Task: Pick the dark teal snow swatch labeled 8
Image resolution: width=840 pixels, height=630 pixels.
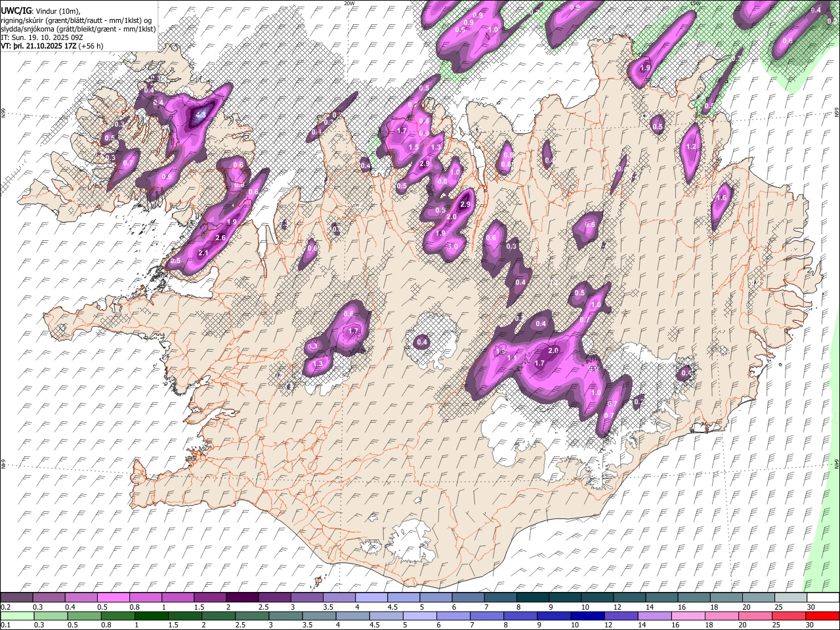Action: 532,598
